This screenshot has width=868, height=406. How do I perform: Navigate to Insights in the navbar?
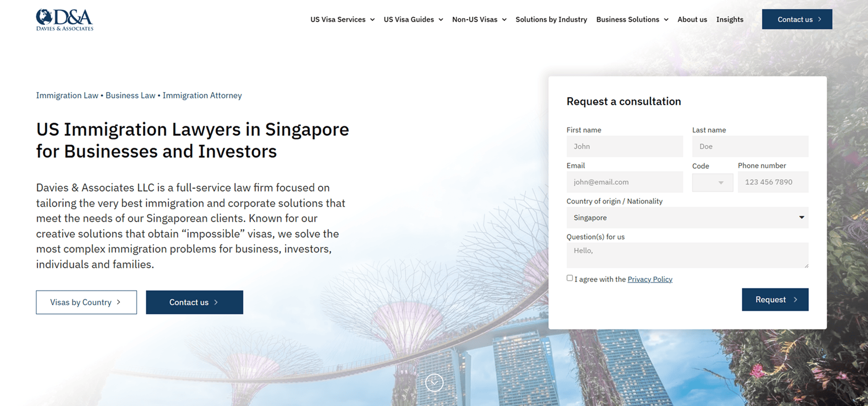pos(729,20)
